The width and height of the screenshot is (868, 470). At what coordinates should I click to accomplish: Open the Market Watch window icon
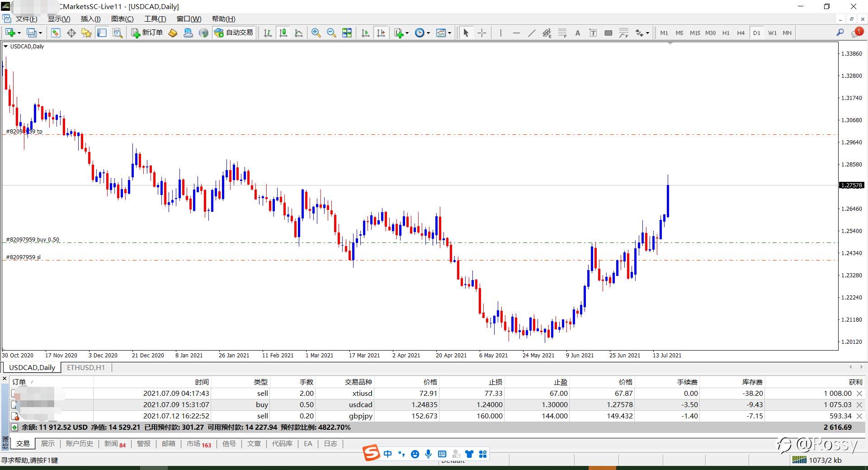click(56, 33)
